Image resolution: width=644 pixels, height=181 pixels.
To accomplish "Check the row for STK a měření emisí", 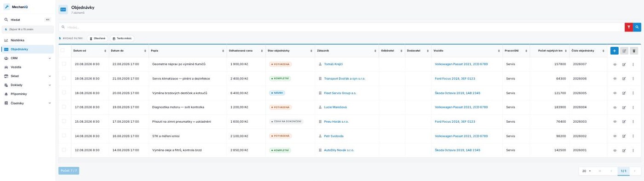I will pyautogui.click(x=63, y=136).
